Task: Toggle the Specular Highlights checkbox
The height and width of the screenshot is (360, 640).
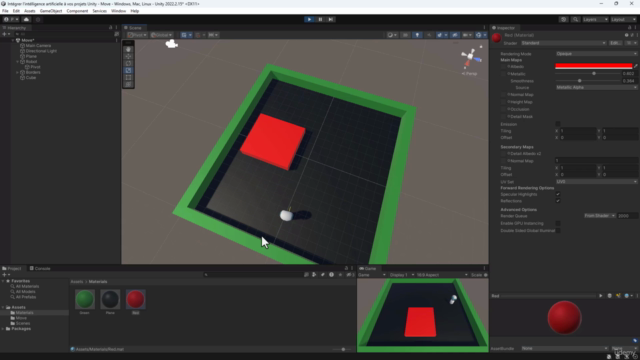Action: coord(558,194)
